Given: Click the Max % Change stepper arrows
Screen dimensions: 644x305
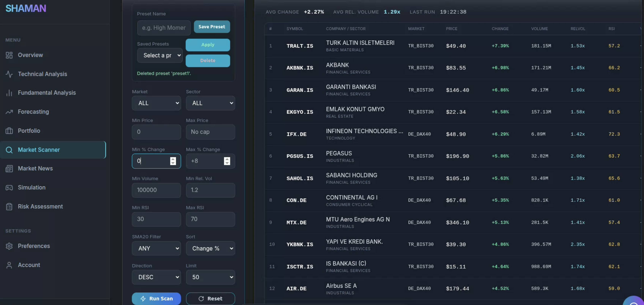Looking at the screenshot, I should (227, 161).
